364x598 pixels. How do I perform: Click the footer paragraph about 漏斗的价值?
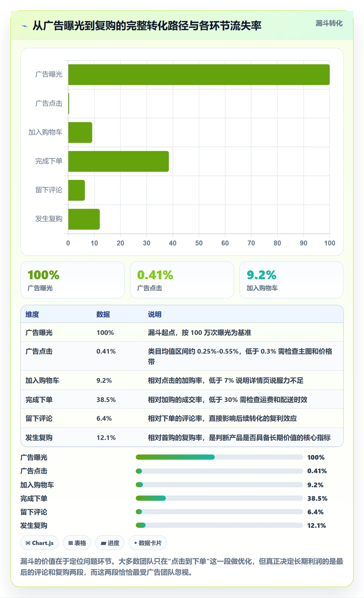[182, 567]
